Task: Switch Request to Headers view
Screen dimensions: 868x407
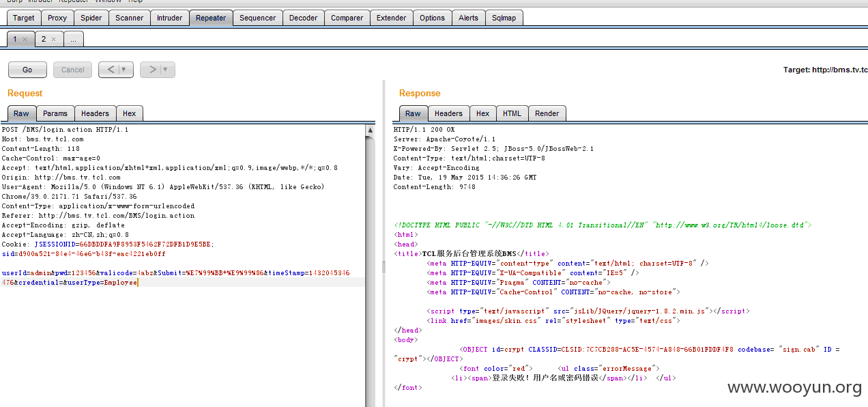Action: coord(95,113)
